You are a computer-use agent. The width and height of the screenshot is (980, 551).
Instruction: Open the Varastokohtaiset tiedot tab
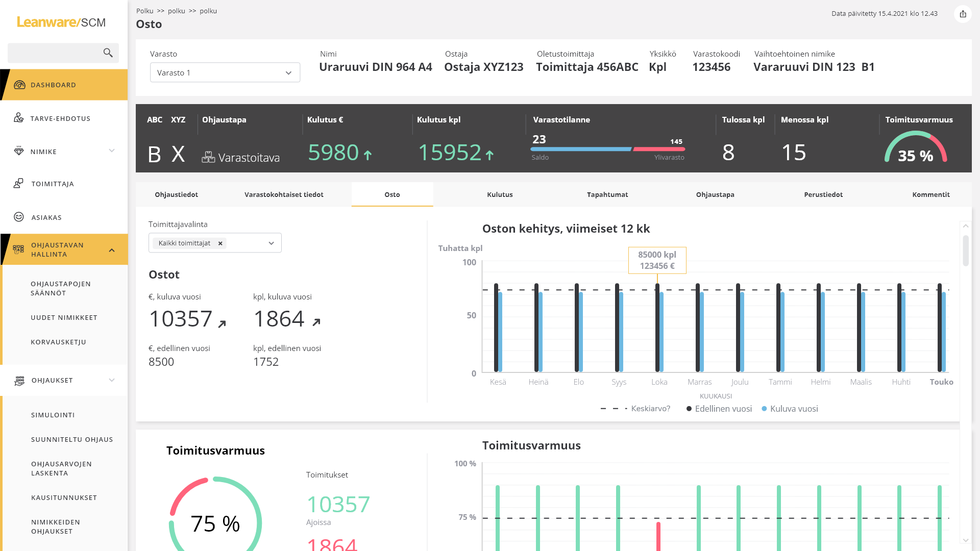pyautogui.click(x=284, y=194)
